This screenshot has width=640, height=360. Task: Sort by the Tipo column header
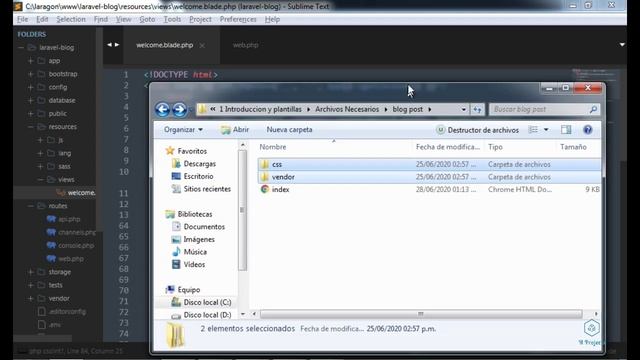[495, 147]
